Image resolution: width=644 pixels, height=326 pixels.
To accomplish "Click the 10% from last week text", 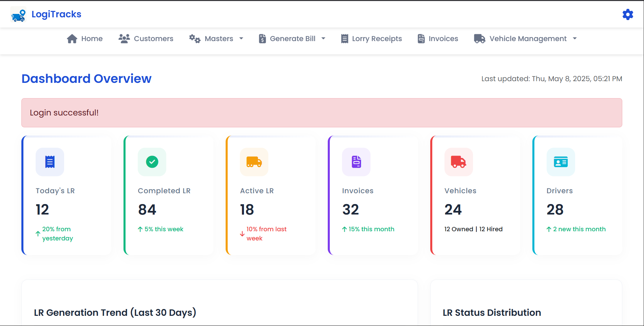I will pyautogui.click(x=267, y=234).
